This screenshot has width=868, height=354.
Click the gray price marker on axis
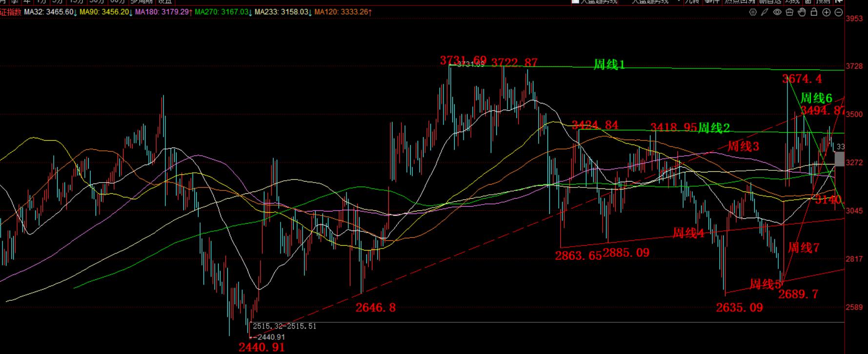[839, 159]
